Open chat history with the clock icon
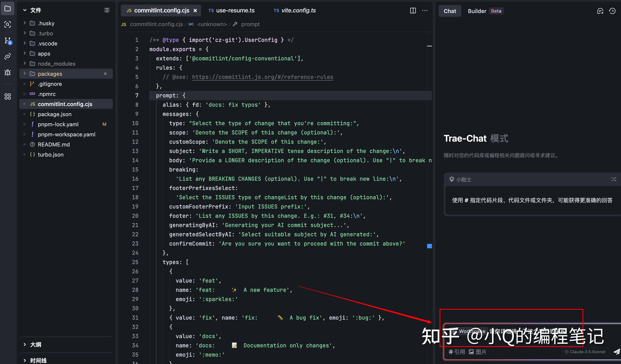 point(612,11)
